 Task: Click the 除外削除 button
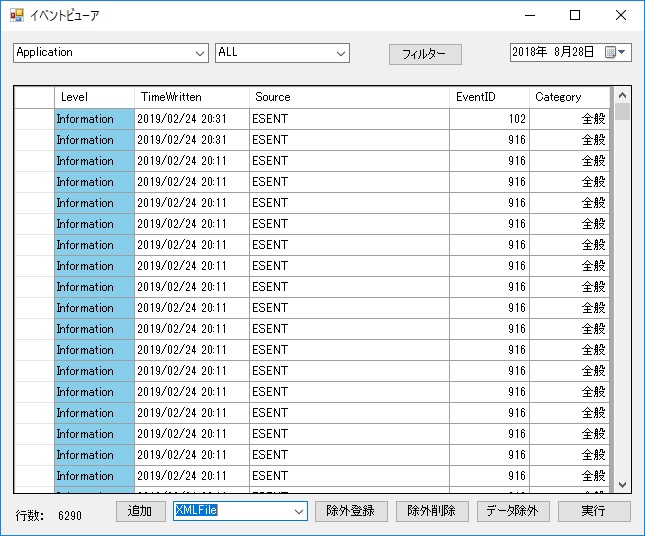tap(432, 511)
